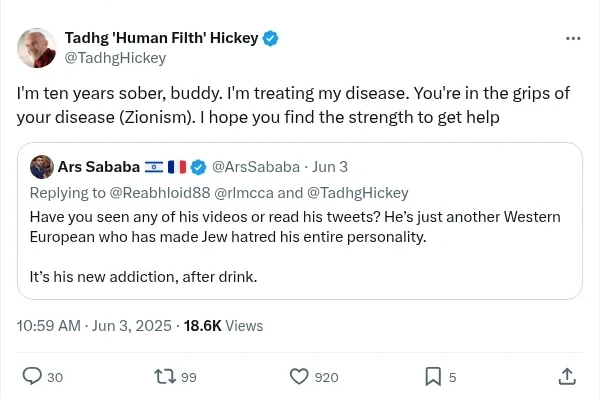Click the repost arrows icon
600x409 pixels.
165,376
